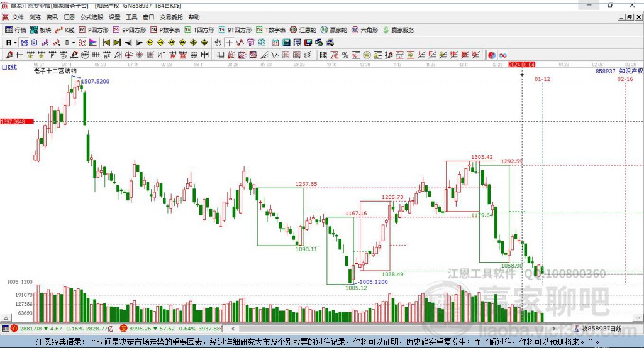Select the zigzag wave line tool
This screenshot has width=644, height=348.
(x=275, y=55)
